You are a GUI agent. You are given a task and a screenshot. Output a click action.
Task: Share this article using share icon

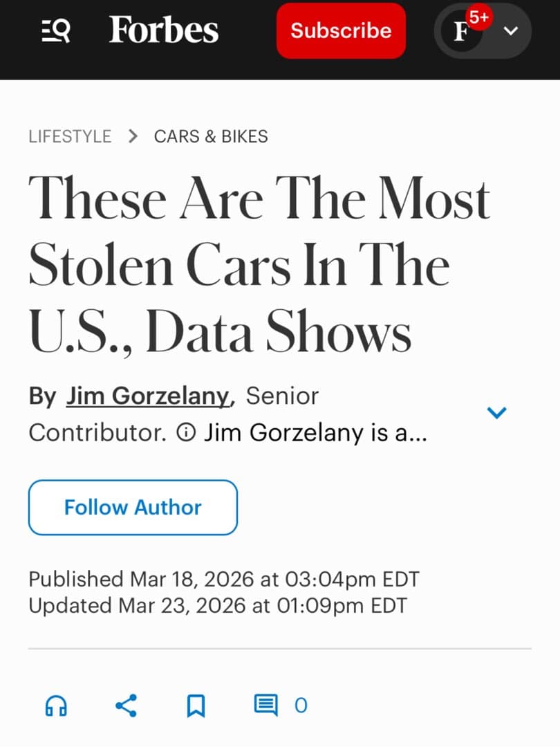127,705
